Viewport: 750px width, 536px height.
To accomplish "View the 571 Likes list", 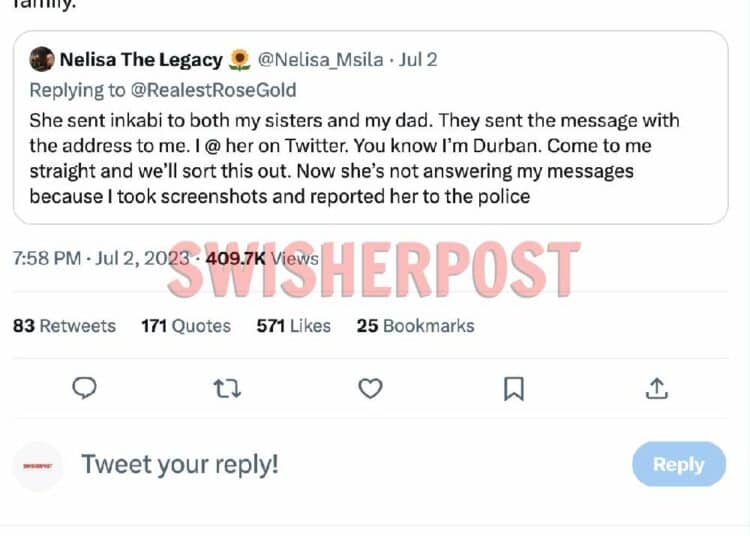I will [294, 326].
